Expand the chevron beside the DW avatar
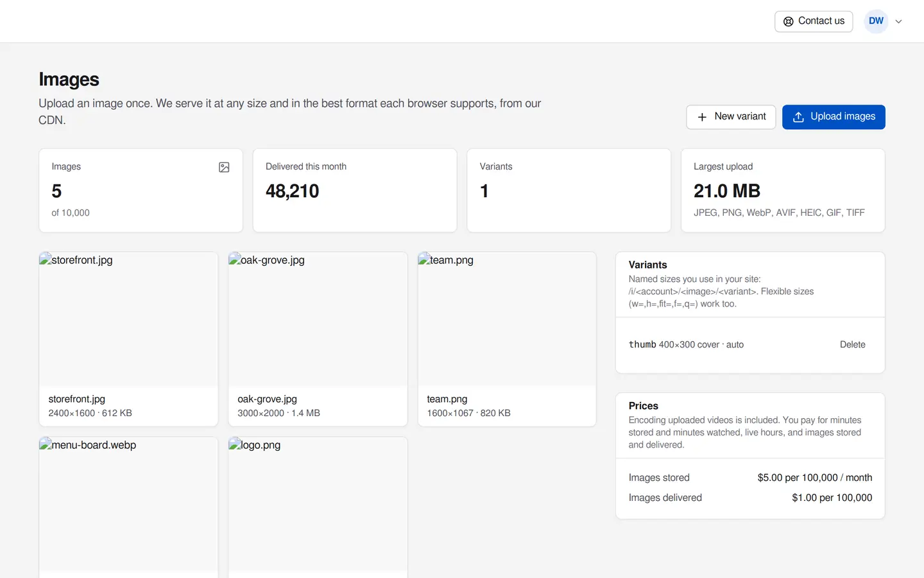This screenshot has width=924, height=578. (x=899, y=21)
